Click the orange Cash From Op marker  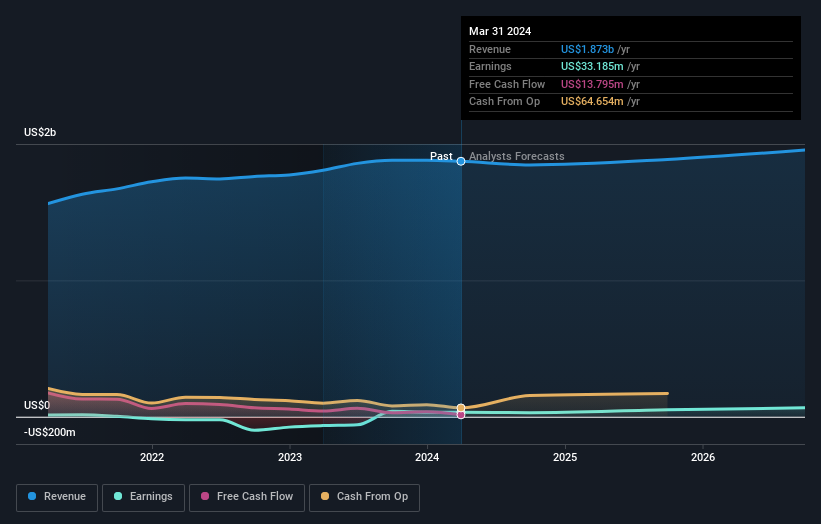461,408
